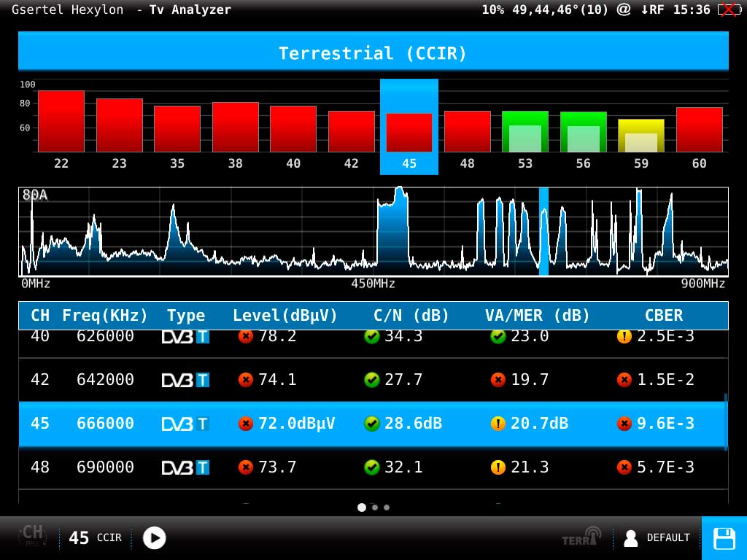
Task: Open the DEFAULT user profile
Action: (x=657, y=538)
